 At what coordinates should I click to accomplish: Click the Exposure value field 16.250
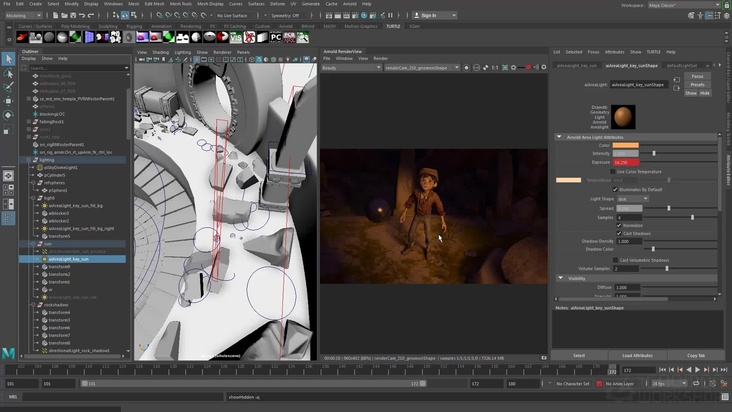point(626,162)
